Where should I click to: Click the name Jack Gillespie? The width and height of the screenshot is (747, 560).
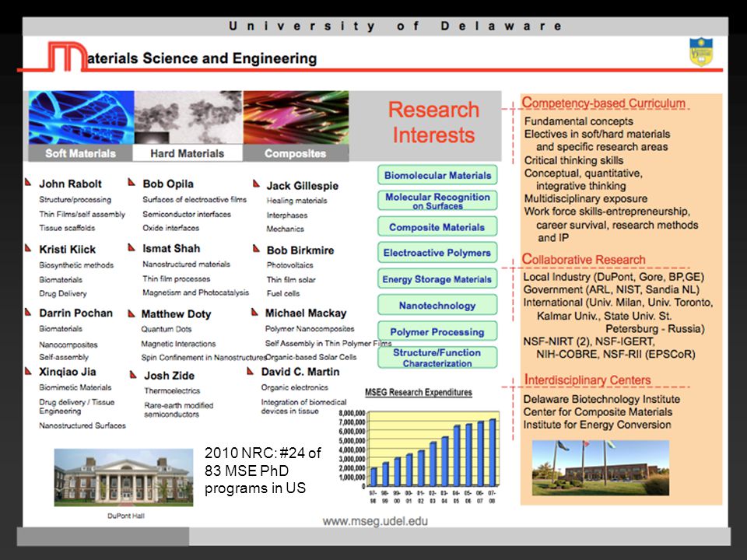[x=302, y=186]
